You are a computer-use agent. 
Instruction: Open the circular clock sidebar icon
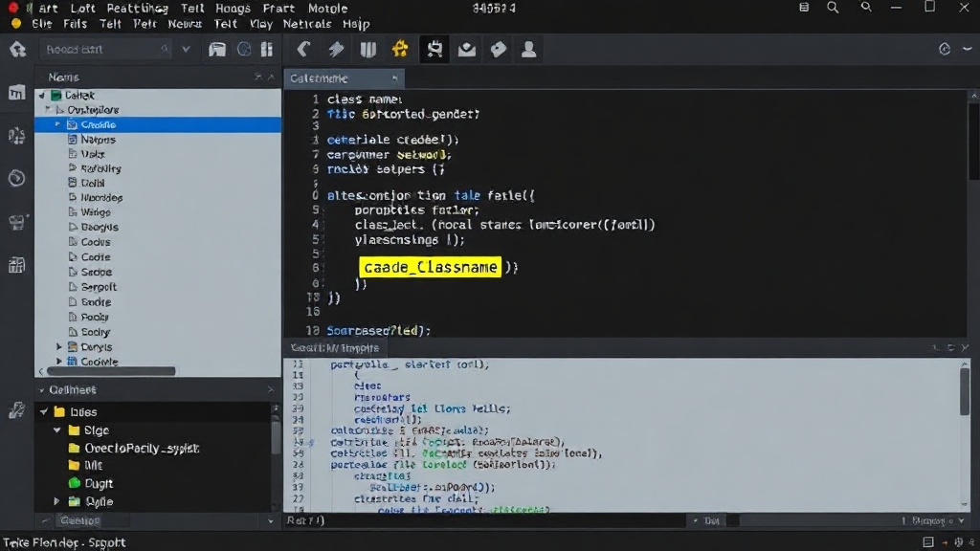coord(17,178)
